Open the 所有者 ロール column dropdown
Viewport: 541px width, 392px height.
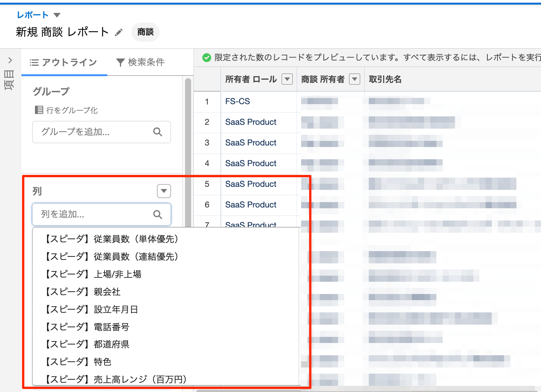(x=287, y=79)
